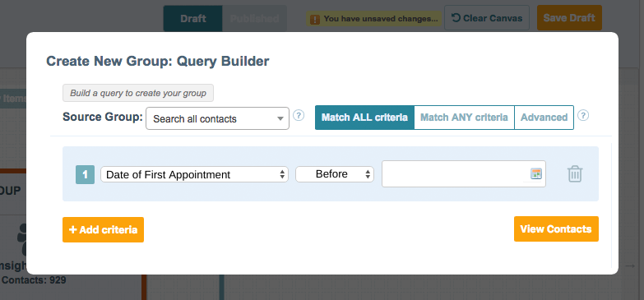The width and height of the screenshot is (644, 300).
Task: Delete criteria row 1 with trash icon
Action: (x=575, y=174)
